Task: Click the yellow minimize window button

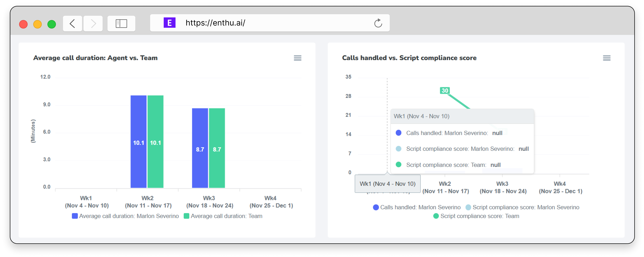Action: click(x=38, y=24)
